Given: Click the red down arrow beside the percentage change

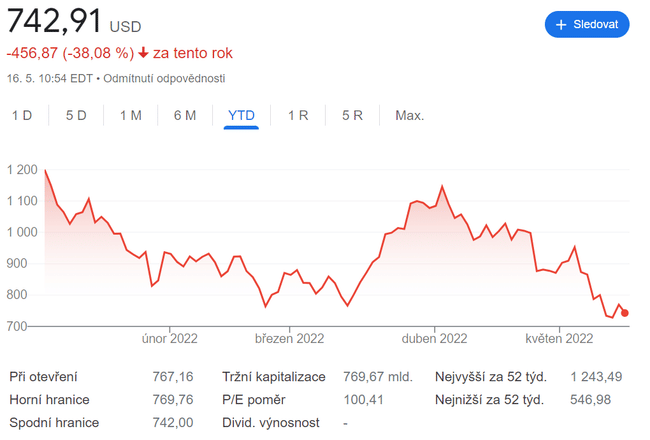Looking at the screenshot, I should click(144, 53).
